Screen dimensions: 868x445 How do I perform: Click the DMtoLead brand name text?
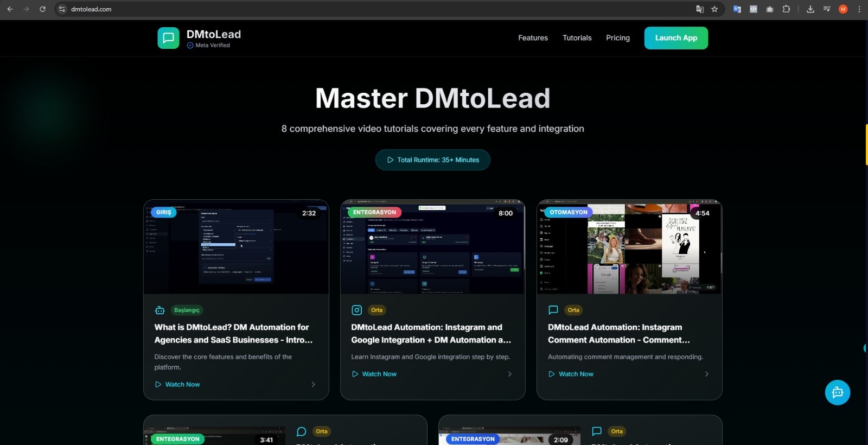214,34
